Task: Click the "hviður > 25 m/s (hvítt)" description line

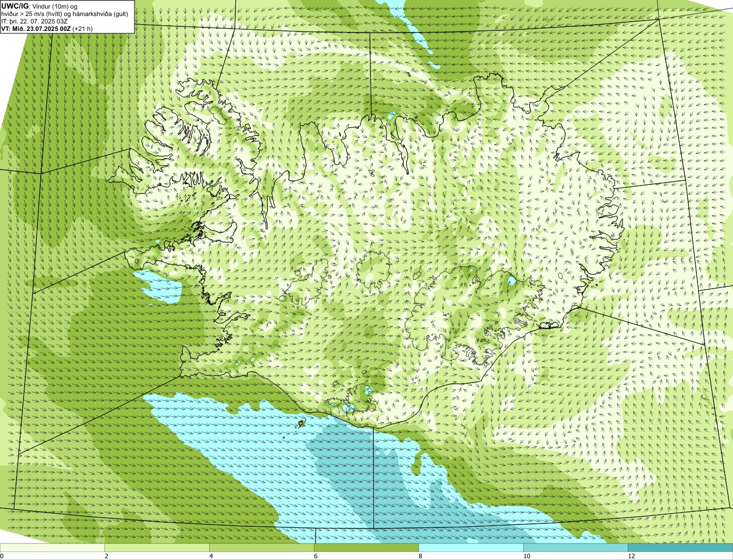Action: point(65,14)
